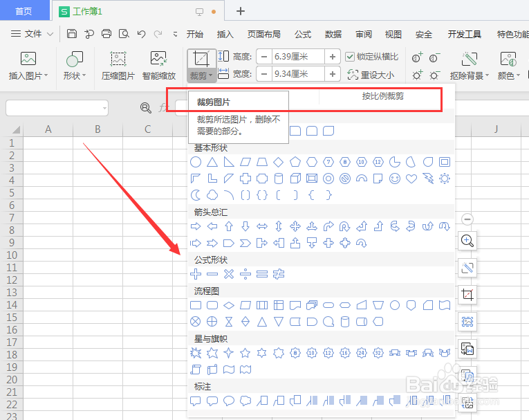
Task: Click the 重设大小 button
Action: tap(371, 75)
